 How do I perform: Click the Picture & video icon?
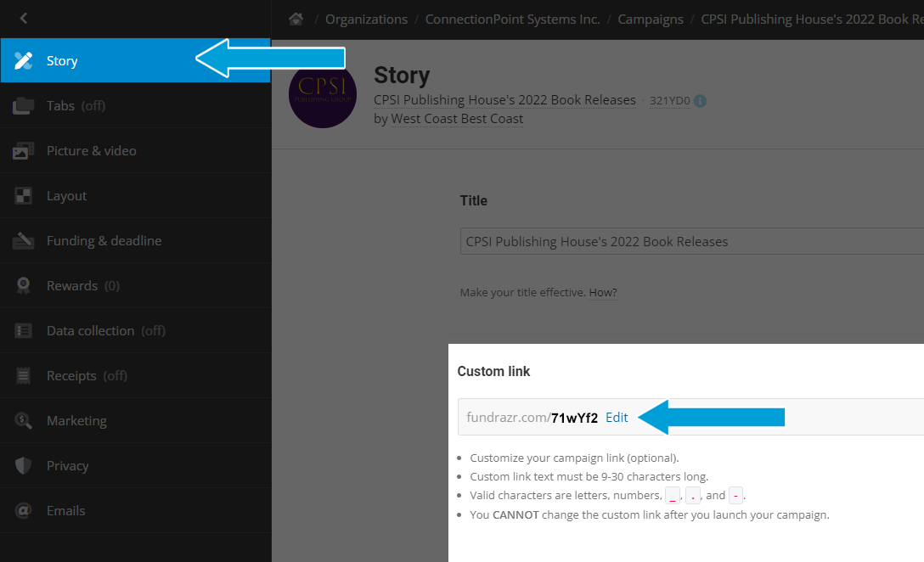[x=23, y=151]
